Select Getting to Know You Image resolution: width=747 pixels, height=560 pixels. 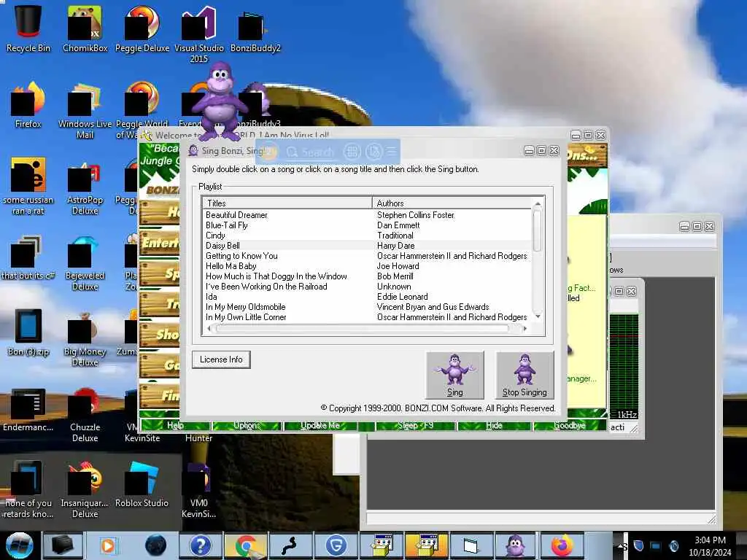[x=241, y=256]
